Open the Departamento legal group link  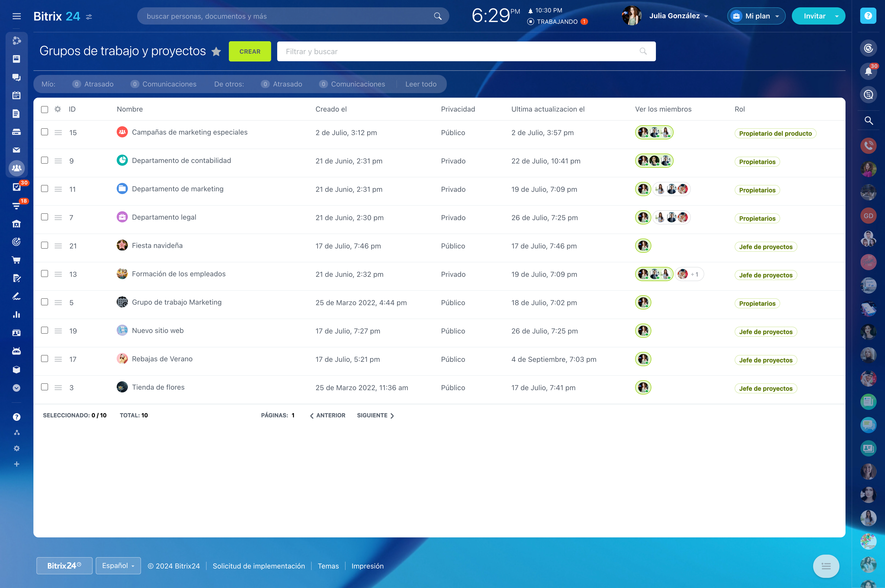[x=164, y=217]
